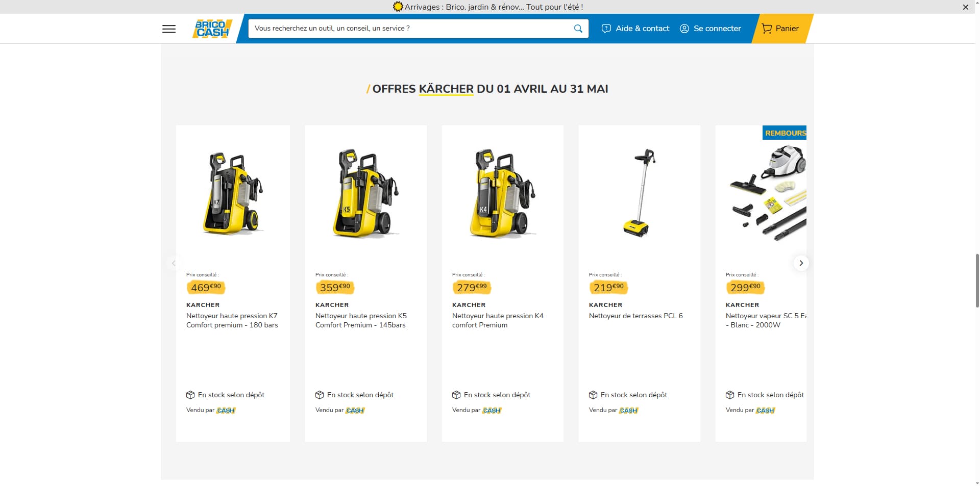980x486 pixels.
Task: Click the sun icon in announcement banner
Action: (x=398, y=7)
